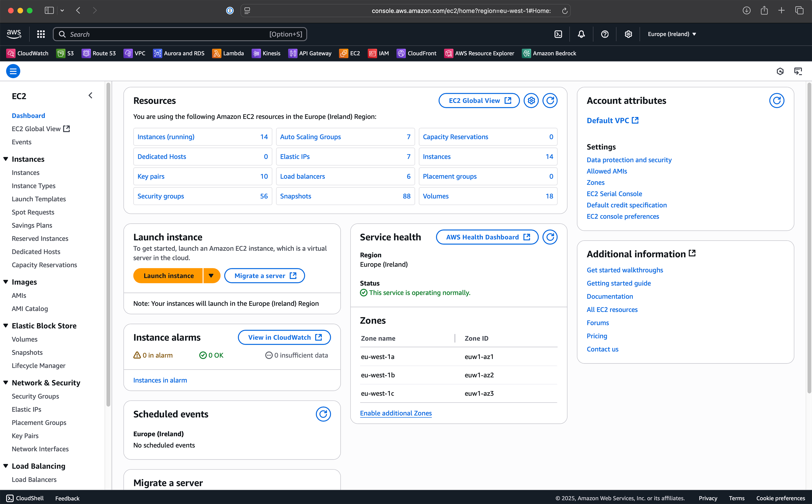Open CloudFront favorite shortcut
The height and width of the screenshot is (504, 812).
(417, 53)
